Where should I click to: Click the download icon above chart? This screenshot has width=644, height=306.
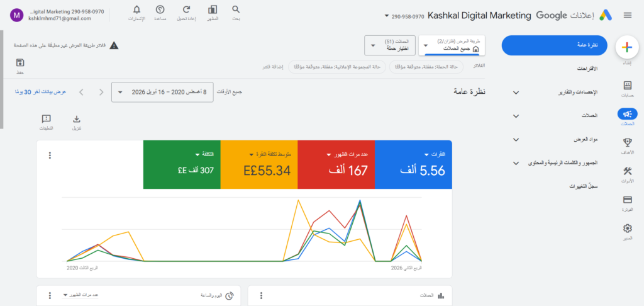77,118
